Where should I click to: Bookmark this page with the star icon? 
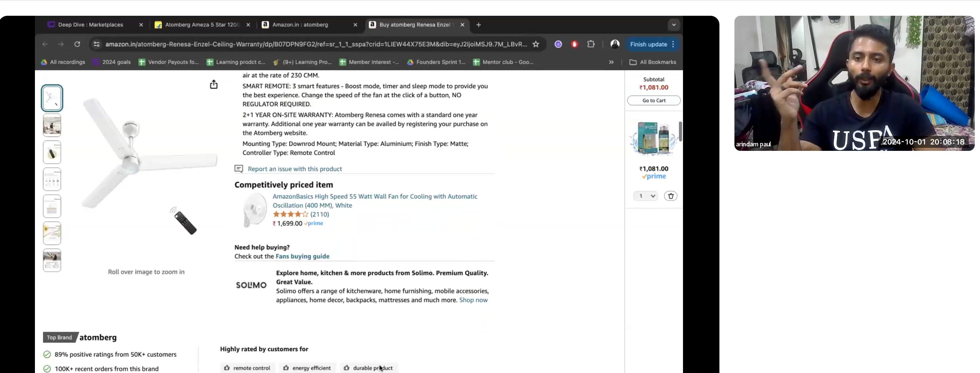click(x=536, y=44)
